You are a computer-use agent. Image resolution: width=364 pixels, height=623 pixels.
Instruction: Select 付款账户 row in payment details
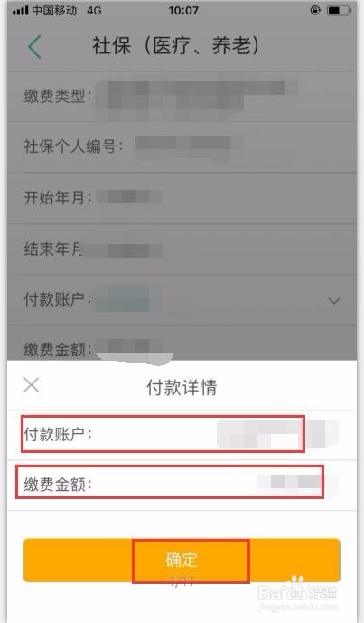coord(182,435)
